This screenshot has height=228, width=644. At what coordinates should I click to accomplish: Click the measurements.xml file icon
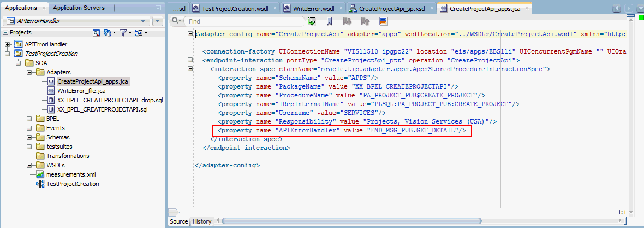(x=40, y=174)
